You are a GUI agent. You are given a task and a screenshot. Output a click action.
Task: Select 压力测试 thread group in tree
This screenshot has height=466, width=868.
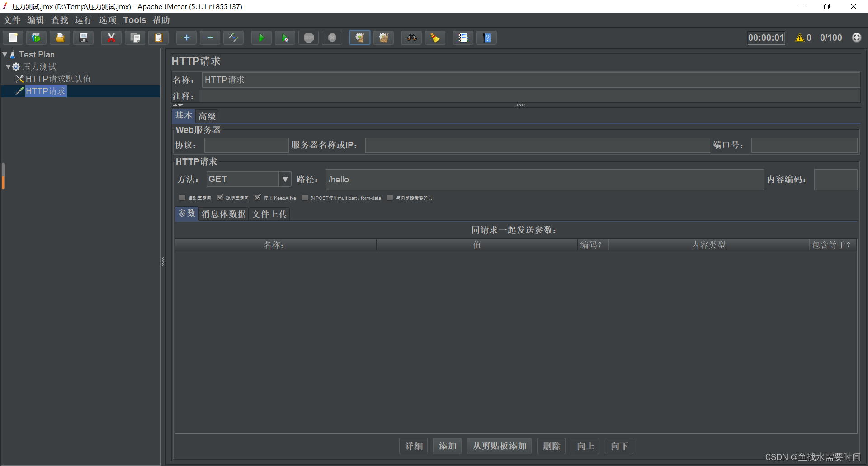39,67
